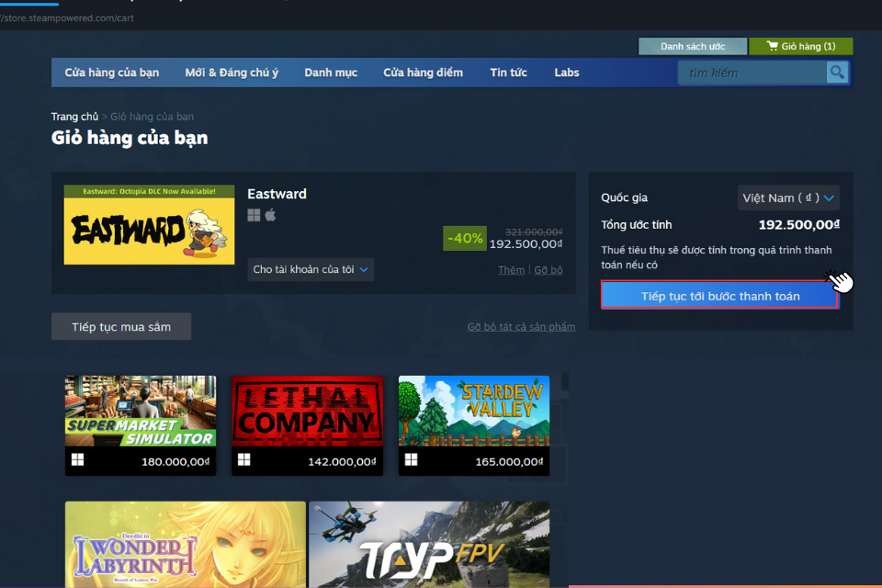Open Supermarket Simulator recommendation card
Viewport: 882px width, 588px height.
coord(141,425)
